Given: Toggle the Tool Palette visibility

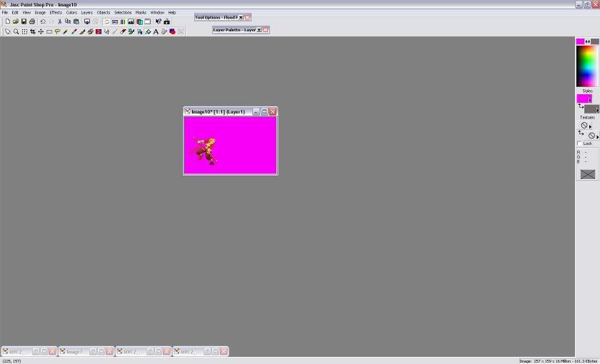Looking at the screenshot, I should (106, 22).
